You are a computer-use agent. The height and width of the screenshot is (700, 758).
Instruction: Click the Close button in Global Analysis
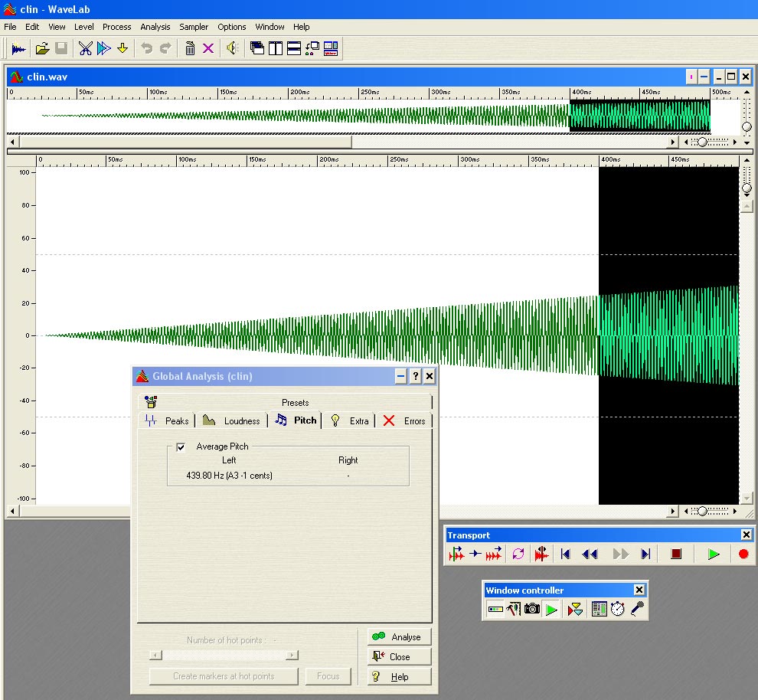coord(399,656)
